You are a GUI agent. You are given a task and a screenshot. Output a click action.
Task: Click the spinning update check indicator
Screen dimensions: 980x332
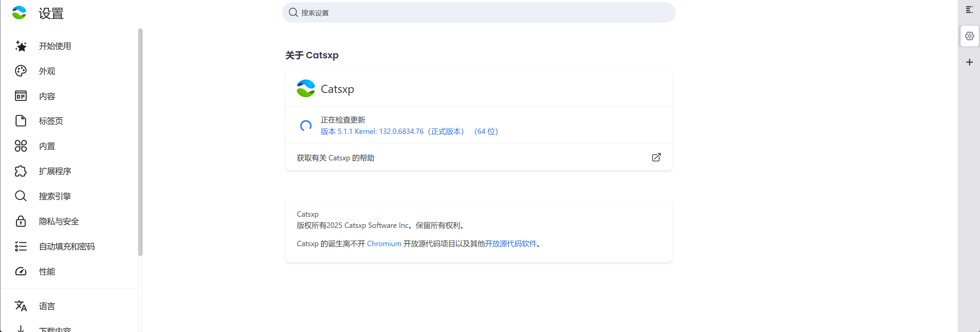click(306, 125)
